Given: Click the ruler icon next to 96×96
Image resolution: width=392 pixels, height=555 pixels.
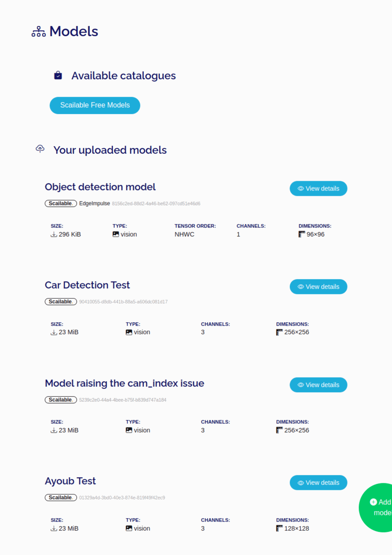Looking at the screenshot, I should pos(302,234).
